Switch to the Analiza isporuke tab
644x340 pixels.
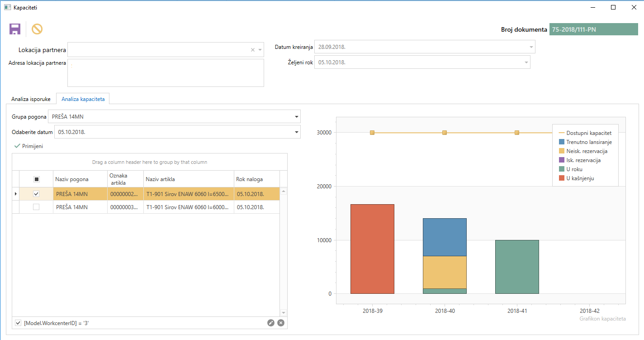pos(31,99)
